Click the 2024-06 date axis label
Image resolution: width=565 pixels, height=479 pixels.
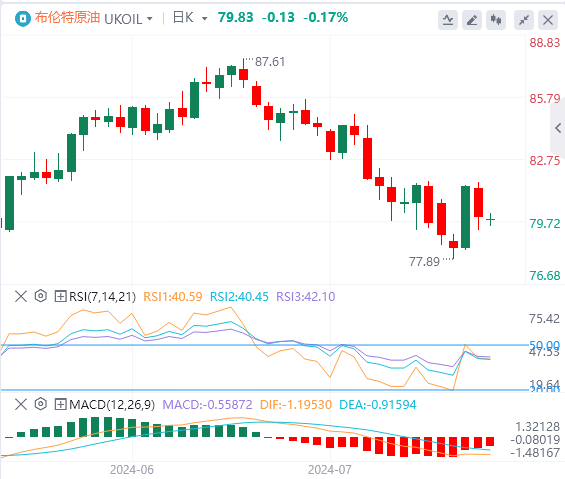132,470
